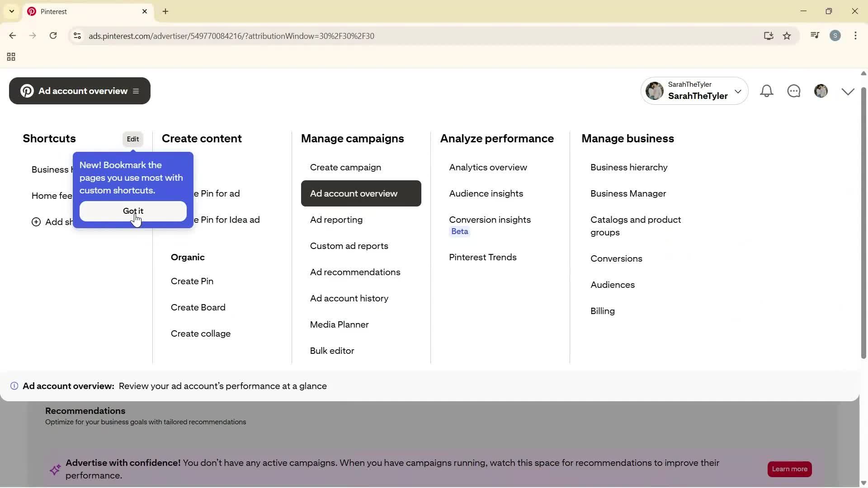868x488 pixels.
Task: Click the info icon in the bottom banner
Action: click(14, 386)
